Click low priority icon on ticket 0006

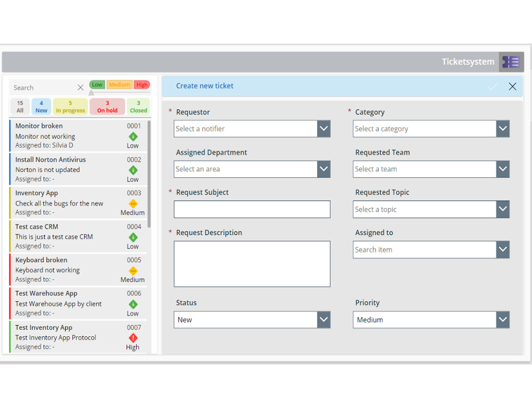click(133, 304)
